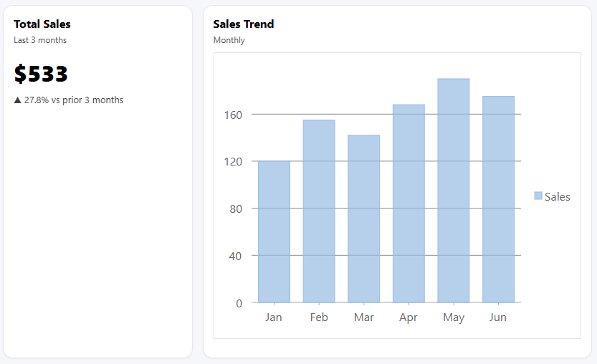Select the May bar in chart
The width and height of the screenshot is (597, 364).
click(454, 191)
